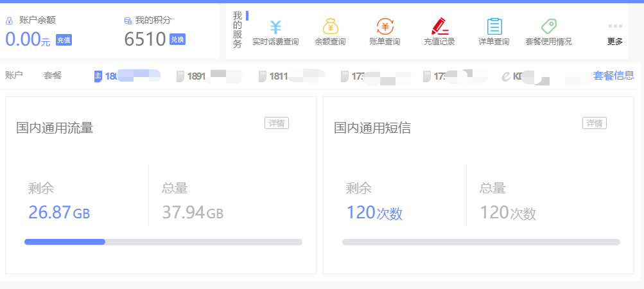Click the 国内通用短信 usage progress bar
Image resolution: width=644 pixels, height=289 pixels.
point(481,242)
